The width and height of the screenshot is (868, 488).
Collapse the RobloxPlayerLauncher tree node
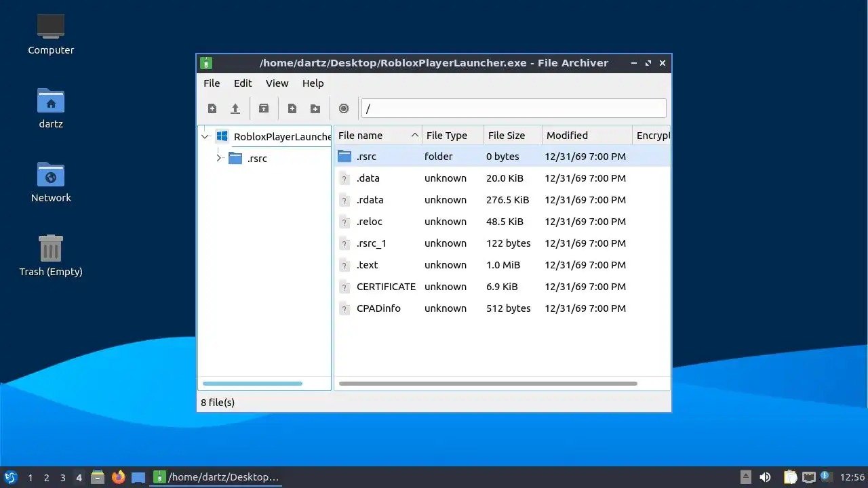[205, 136]
